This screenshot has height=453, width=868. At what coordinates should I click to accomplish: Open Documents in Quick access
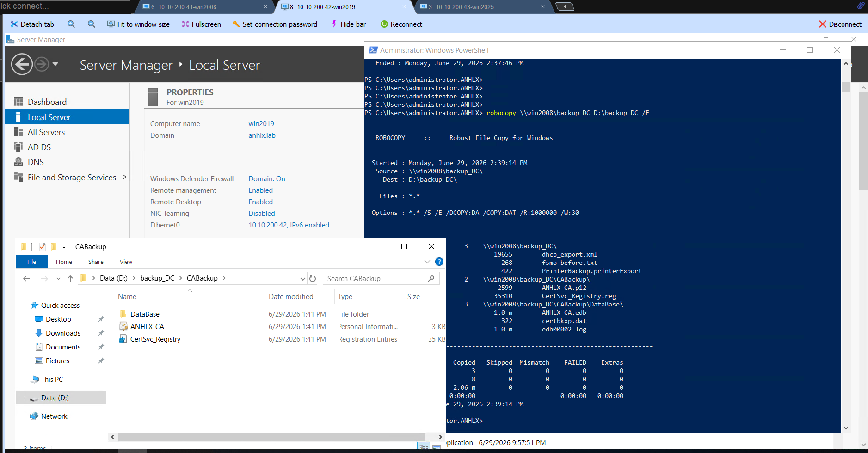pos(63,347)
